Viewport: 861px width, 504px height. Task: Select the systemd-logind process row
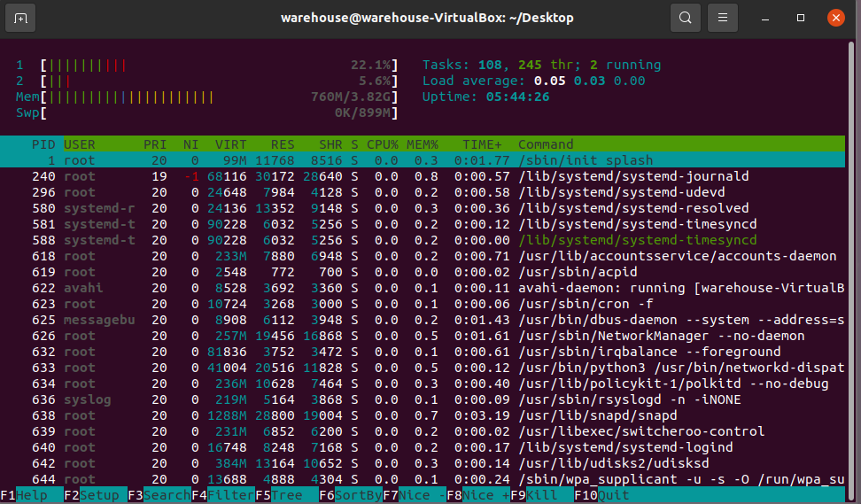point(423,447)
